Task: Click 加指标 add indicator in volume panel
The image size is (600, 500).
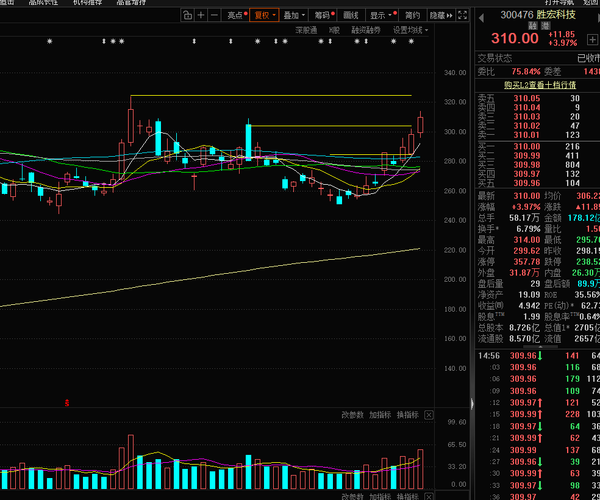Action: [380, 415]
